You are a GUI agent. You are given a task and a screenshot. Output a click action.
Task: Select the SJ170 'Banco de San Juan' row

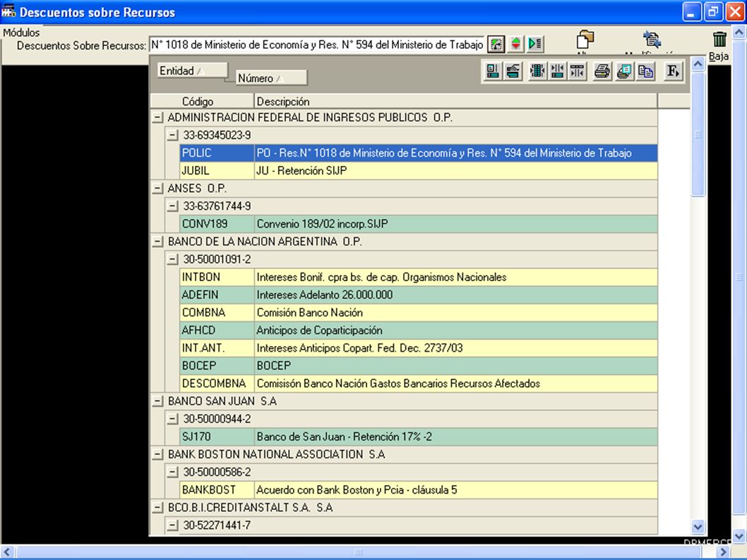pyautogui.click(x=419, y=437)
